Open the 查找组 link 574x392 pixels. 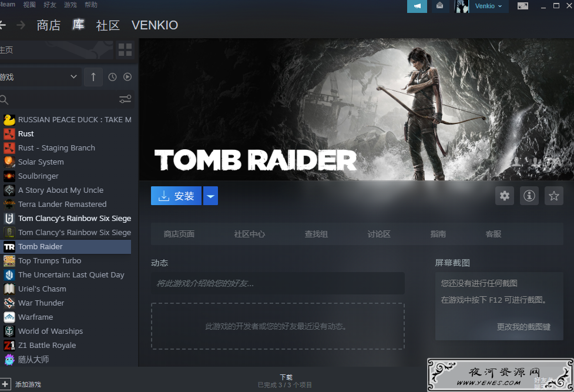pyautogui.click(x=316, y=234)
